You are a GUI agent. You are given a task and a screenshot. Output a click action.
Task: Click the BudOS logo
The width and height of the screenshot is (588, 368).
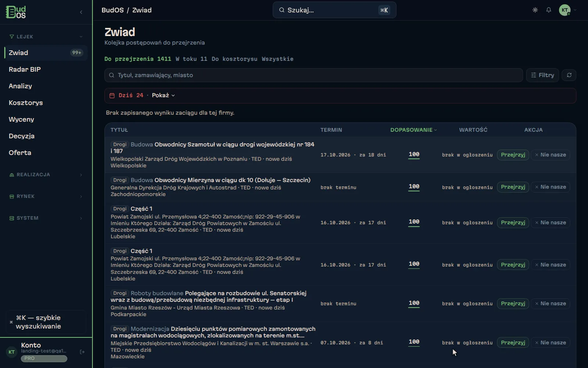click(16, 12)
